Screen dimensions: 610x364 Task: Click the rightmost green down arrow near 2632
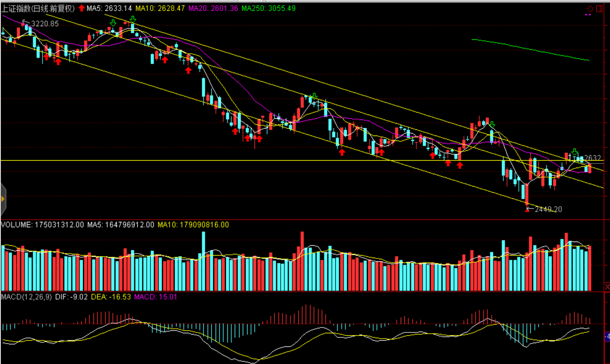point(575,152)
